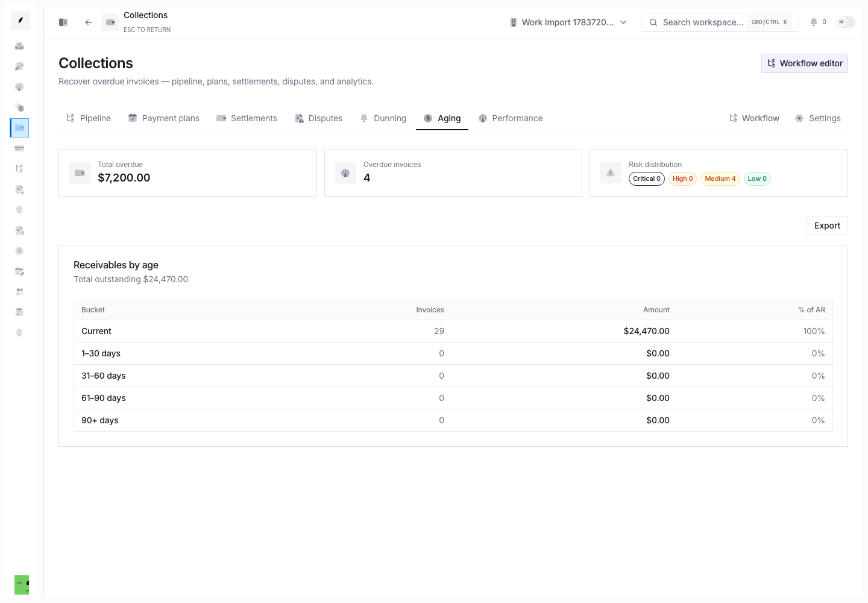The image size is (868, 603).
Task: Open the inbox tray sidebar icon
Action: [x=19, y=46]
